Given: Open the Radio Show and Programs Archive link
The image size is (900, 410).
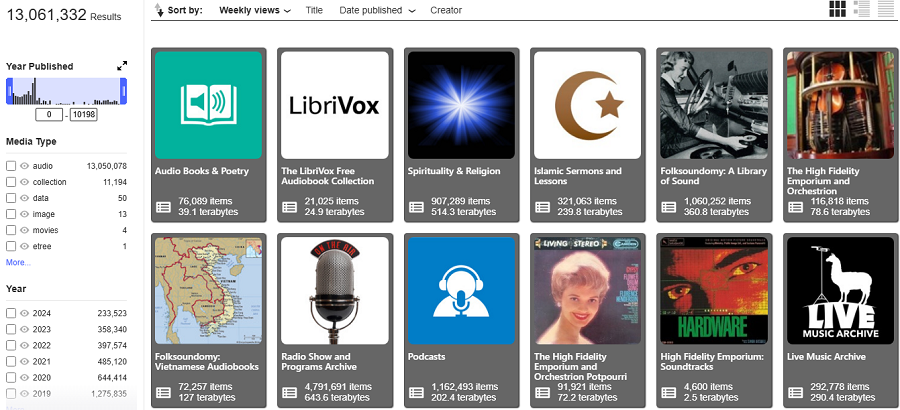Looking at the screenshot, I should (319, 361).
